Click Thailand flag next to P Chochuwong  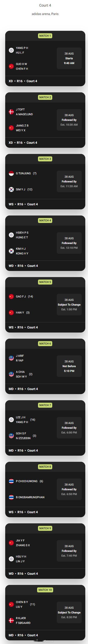pyautogui.click(x=11, y=481)
